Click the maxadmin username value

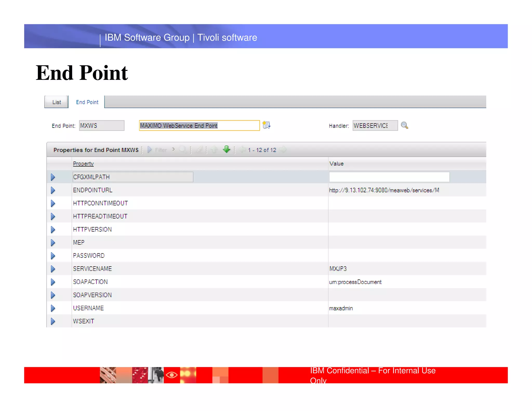click(341, 308)
